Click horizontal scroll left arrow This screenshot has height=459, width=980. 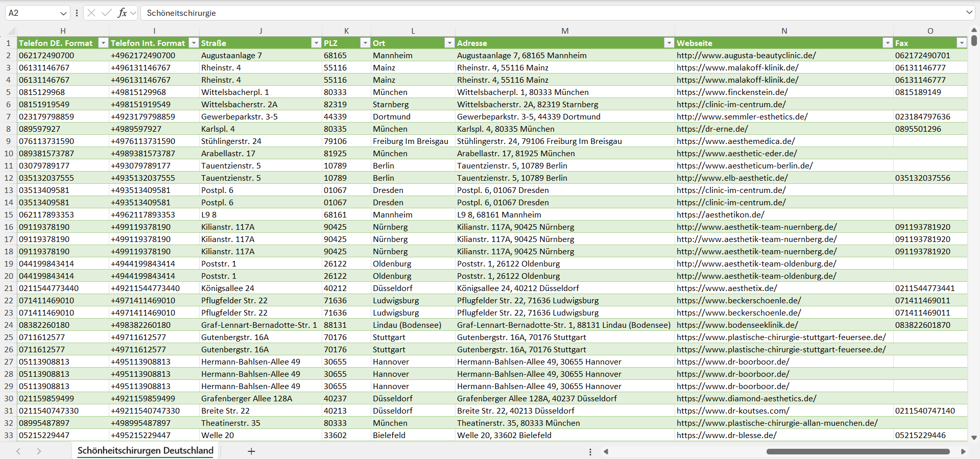point(606,451)
